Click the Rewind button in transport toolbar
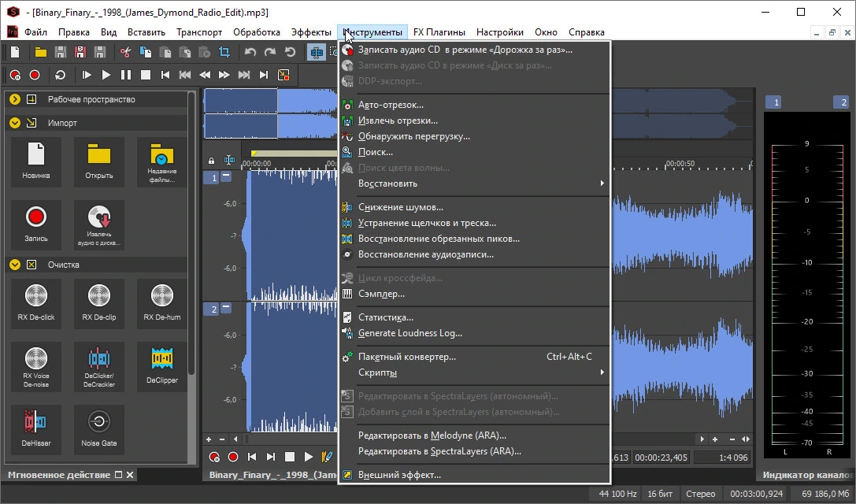The width and height of the screenshot is (856, 504). (205, 75)
